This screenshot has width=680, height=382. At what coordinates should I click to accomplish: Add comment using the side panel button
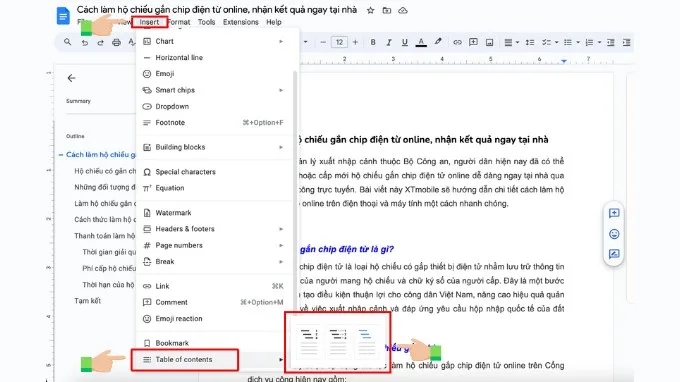point(614,213)
